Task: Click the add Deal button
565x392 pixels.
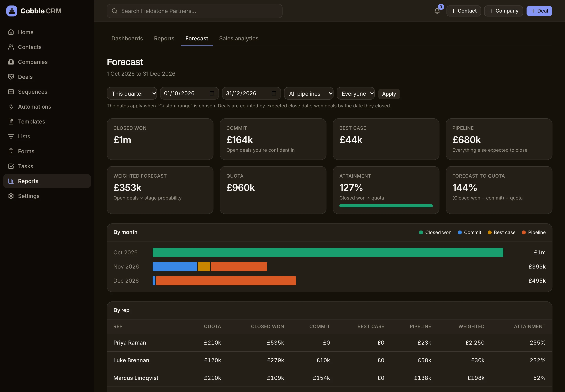Action: (539, 11)
